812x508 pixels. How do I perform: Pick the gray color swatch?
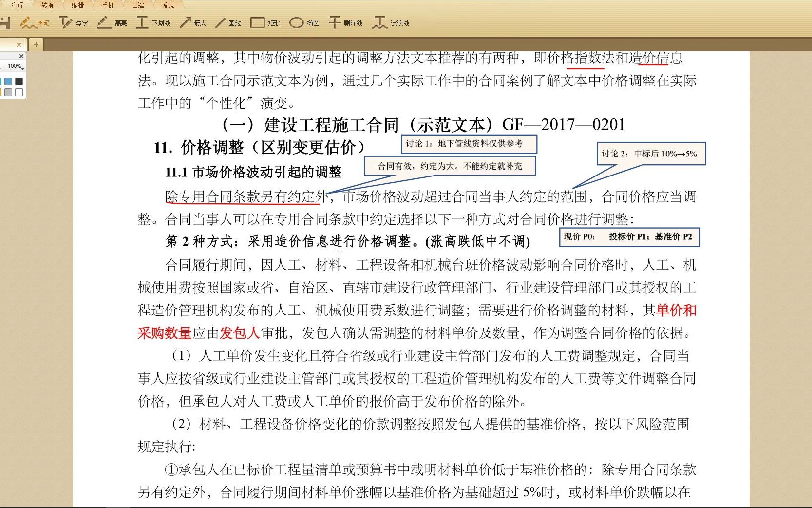pos(8,92)
